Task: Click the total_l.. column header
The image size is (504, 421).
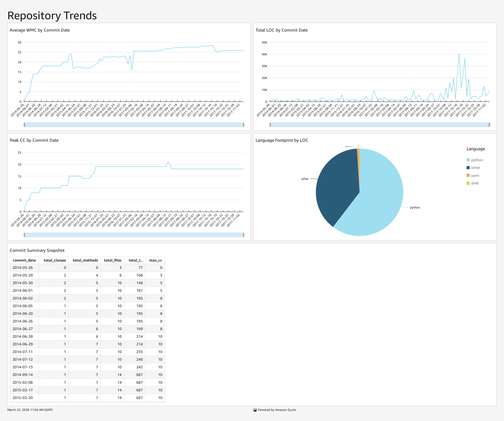Action: [135, 260]
